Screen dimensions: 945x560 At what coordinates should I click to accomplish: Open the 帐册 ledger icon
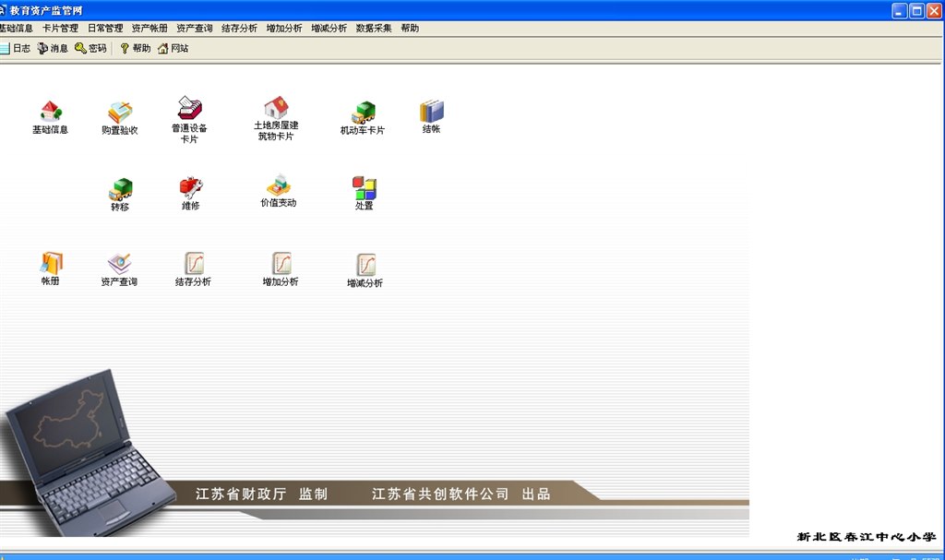click(51, 264)
